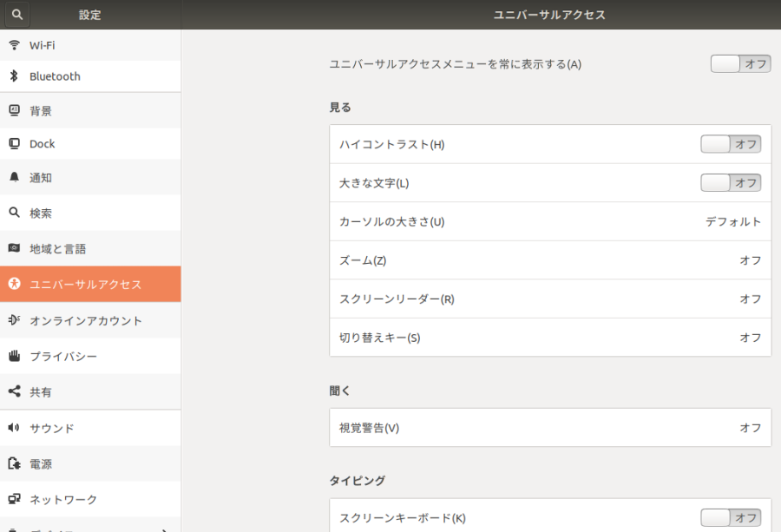781x532 pixels.
Task: Click the Bluetooth symbol icon
Action: click(14, 76)
